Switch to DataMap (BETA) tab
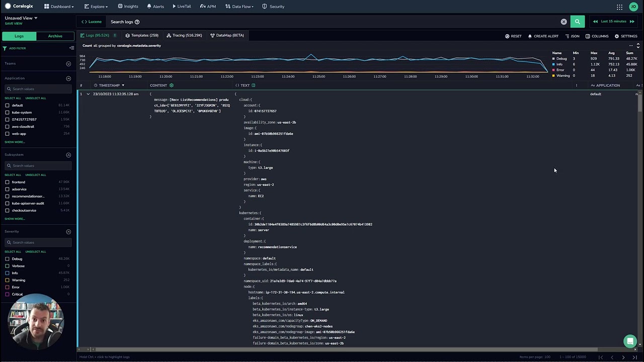644x362 pixels. tap(227, 35)
